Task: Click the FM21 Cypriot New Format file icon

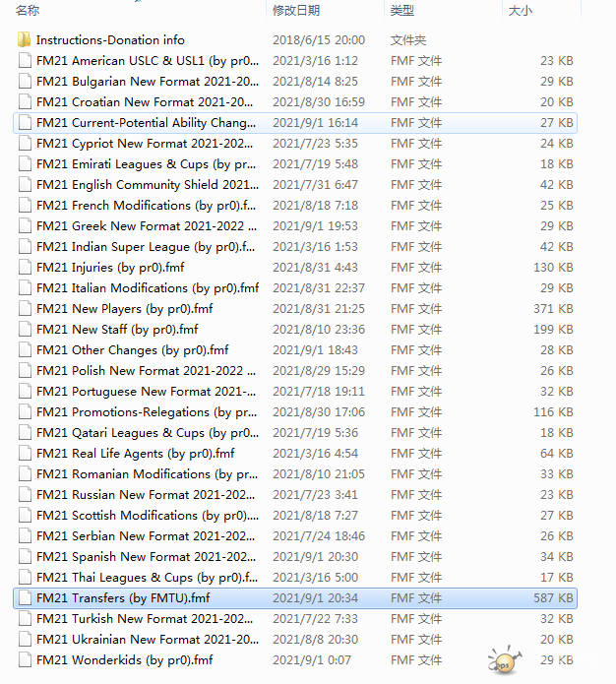Action: point(25,143)
